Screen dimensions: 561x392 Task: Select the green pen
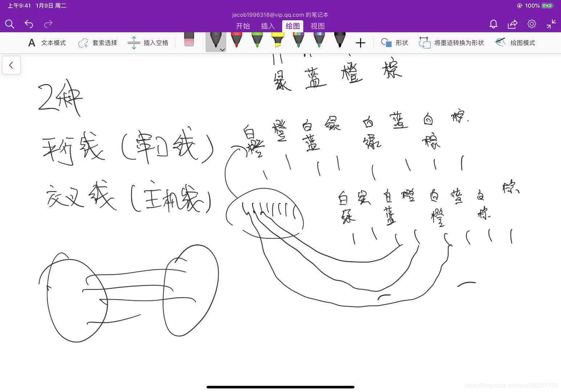click(x=257, y=40)
